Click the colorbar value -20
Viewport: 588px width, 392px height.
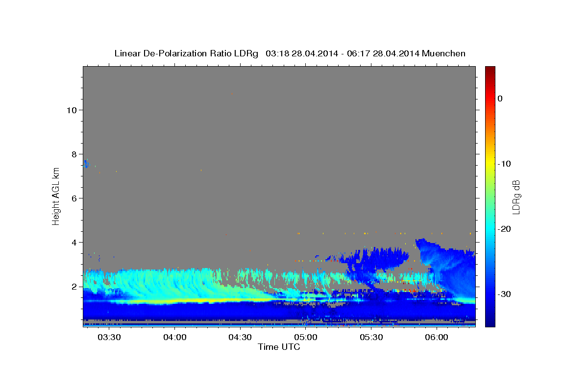tap(505, 229)
